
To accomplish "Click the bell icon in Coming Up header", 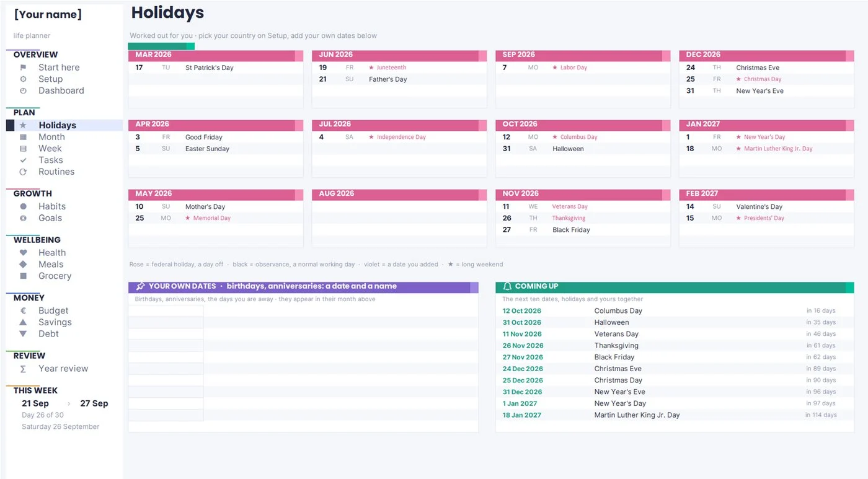I will pyautogui.click(x=507, y=286).
